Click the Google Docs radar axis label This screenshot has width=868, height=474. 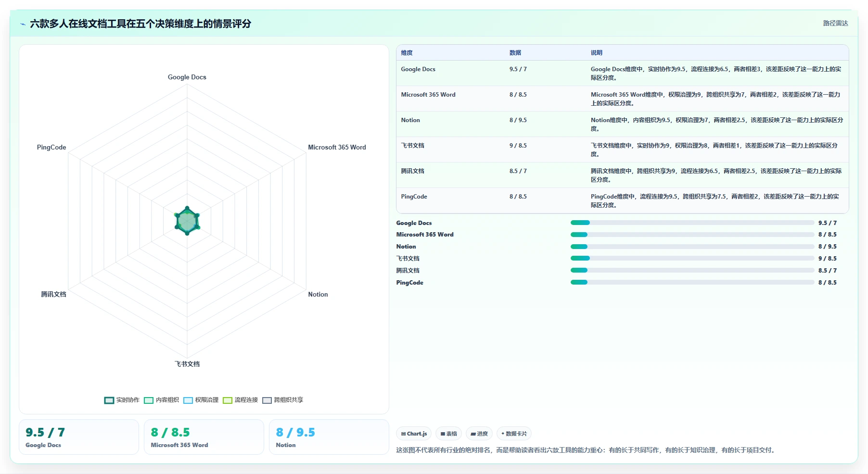[x=187, y=77]
